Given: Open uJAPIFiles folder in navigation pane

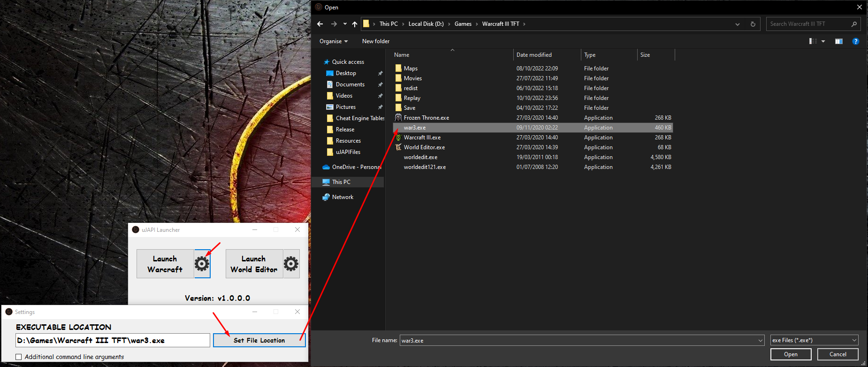Looking at the screenshot, I should click(x=348, y=152).
